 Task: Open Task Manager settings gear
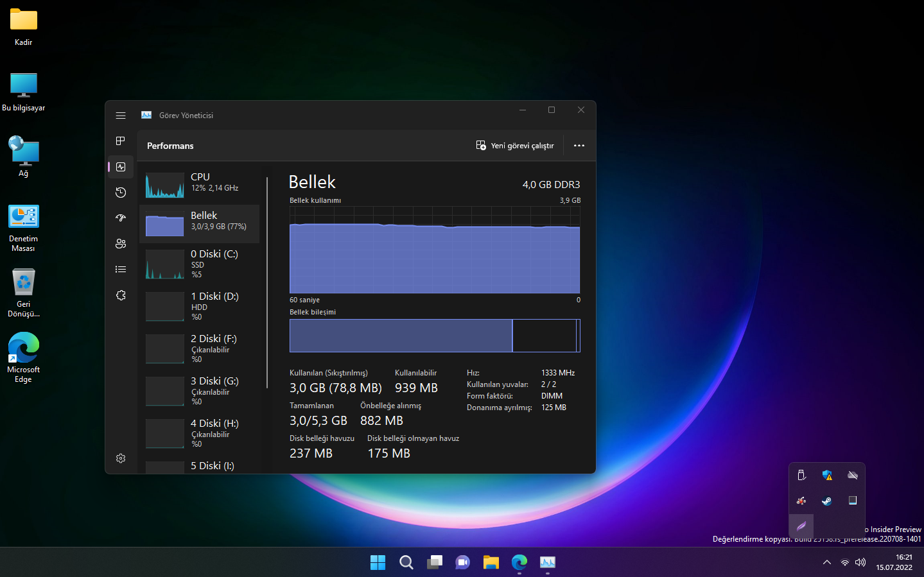tap(120, 458)
